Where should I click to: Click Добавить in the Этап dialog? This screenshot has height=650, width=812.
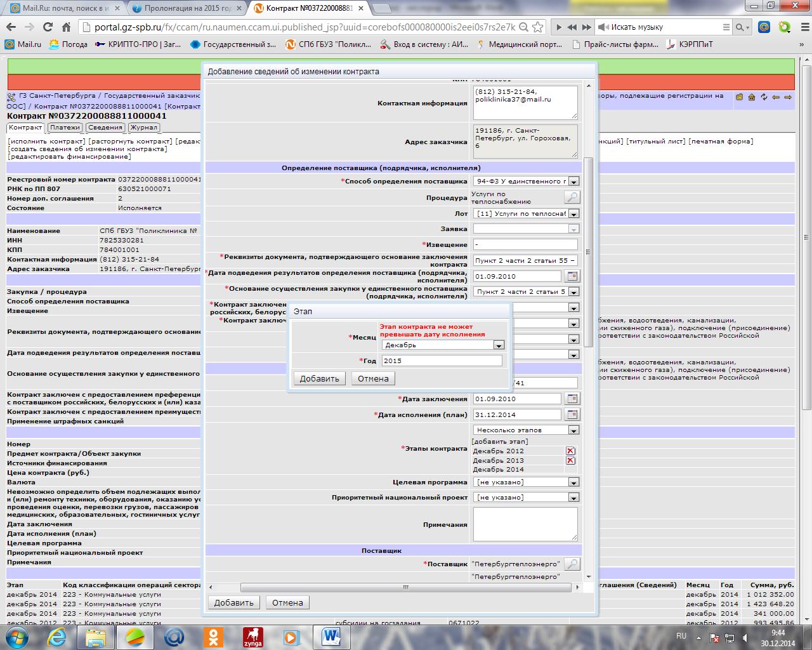click(x=320, y=378)
